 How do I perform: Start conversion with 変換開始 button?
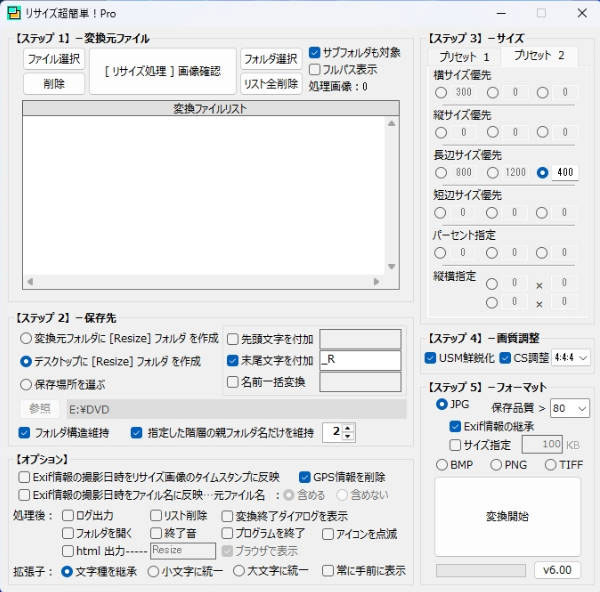pyautogui.click(x=507, y=516)
